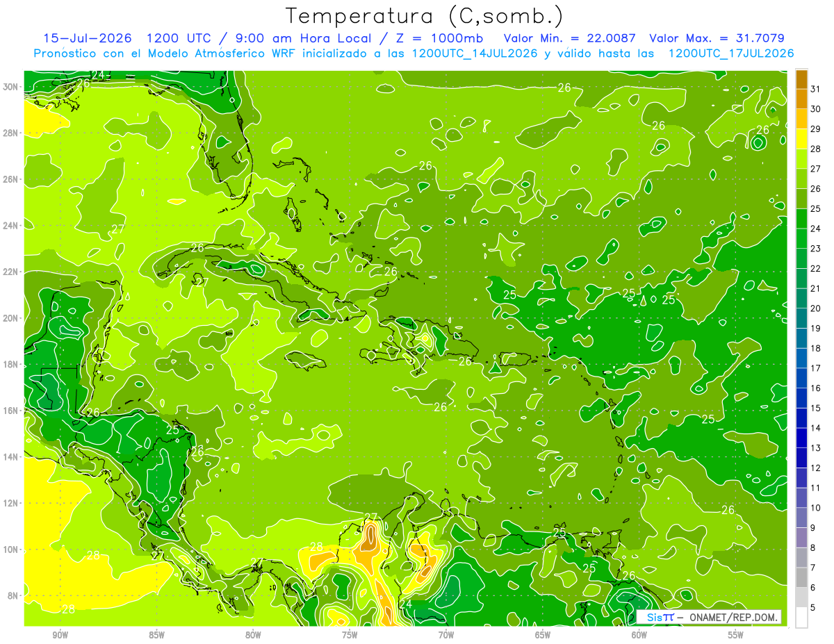The image size is (834, 644).
Task: Pick the white colorbar swatch below 5
Action: pos(801,618)
